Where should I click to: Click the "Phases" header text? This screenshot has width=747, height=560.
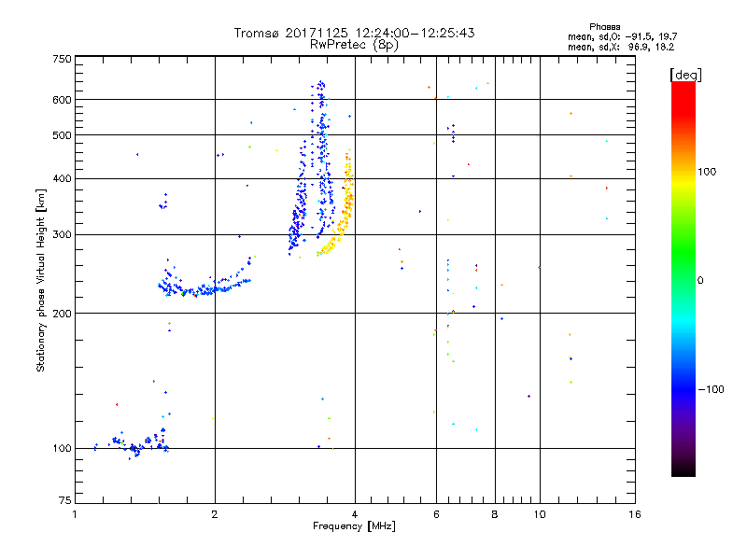[604, 27]
